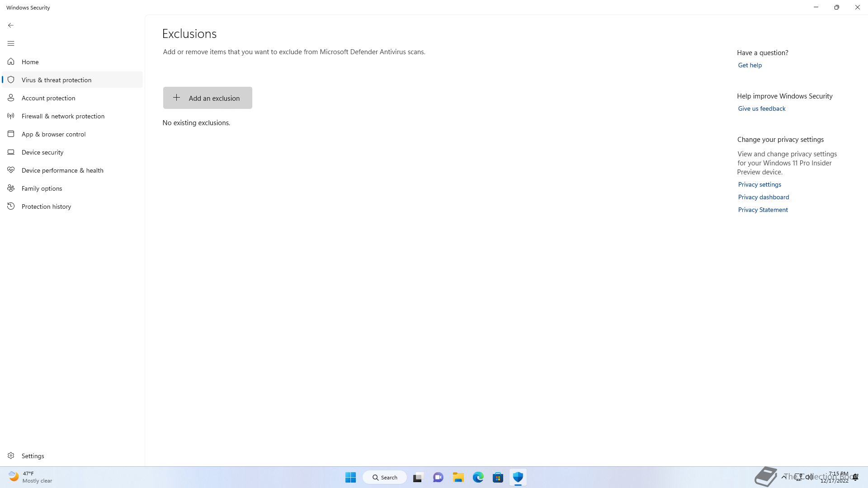Click the Settings gear icon
The width and height of the screenshot is (868, 488).
11,455
